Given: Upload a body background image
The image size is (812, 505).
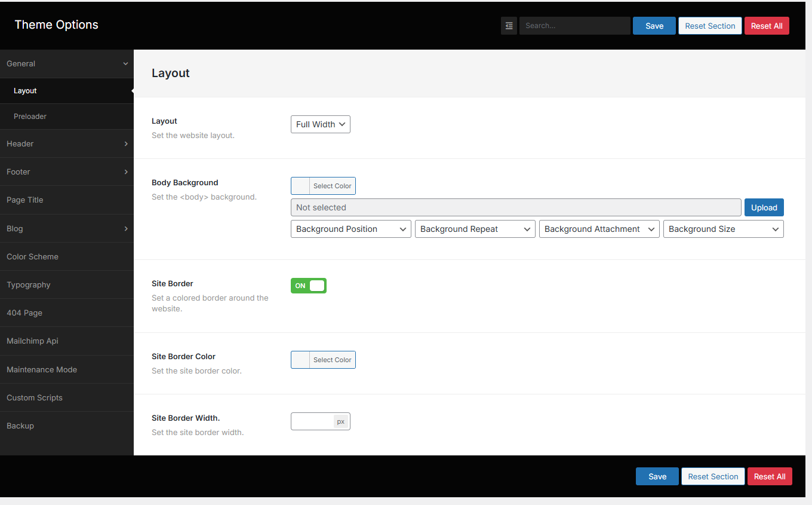Looking at the screenshot, I should (x=764, y=207).
